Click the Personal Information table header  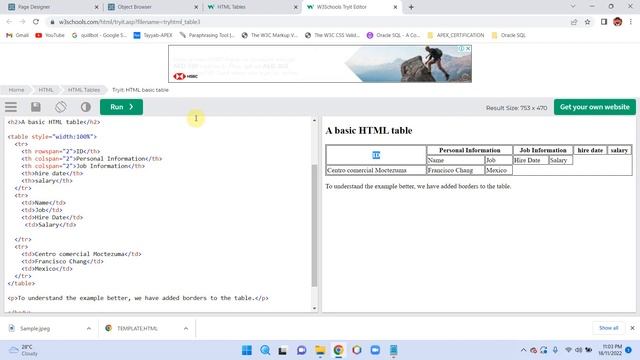[469, 150]
